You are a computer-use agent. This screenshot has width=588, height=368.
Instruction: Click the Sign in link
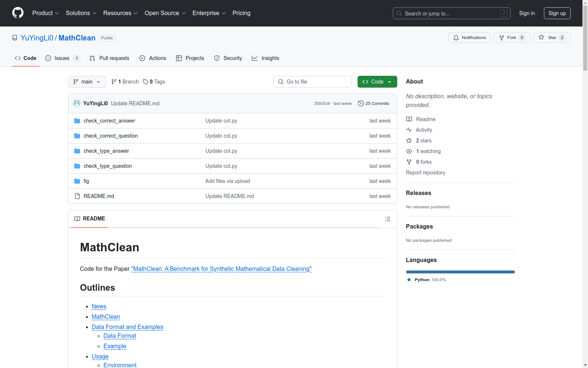tap(527, 13)
